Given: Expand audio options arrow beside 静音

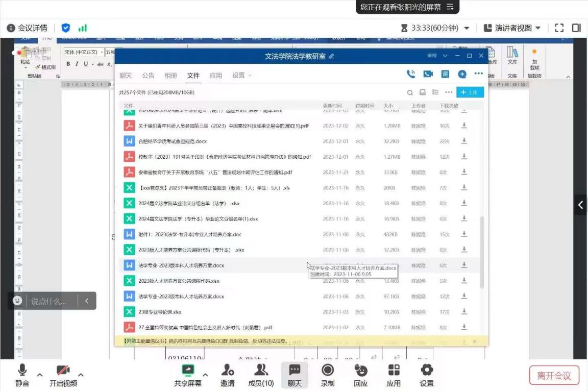Looking at the screenshot, I should (x=40, y=375).
